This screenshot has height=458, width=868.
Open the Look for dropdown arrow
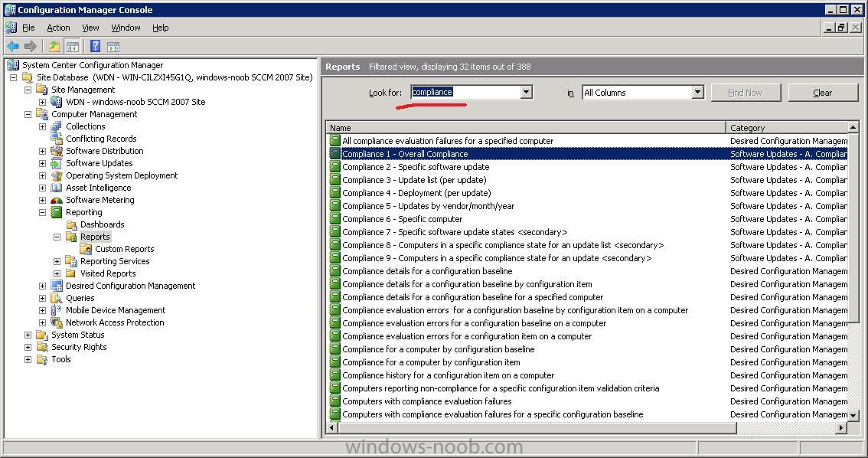point(526,92)
